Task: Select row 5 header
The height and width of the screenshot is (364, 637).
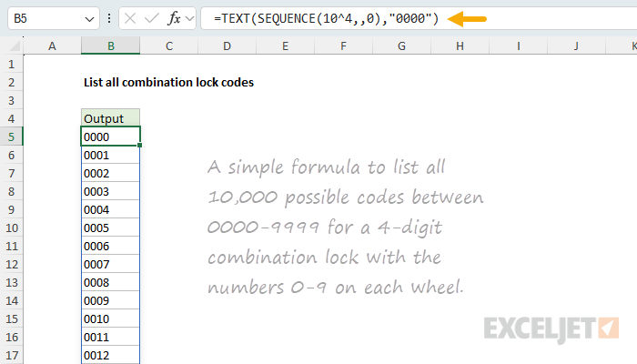Action: click(x=11, y=136)
